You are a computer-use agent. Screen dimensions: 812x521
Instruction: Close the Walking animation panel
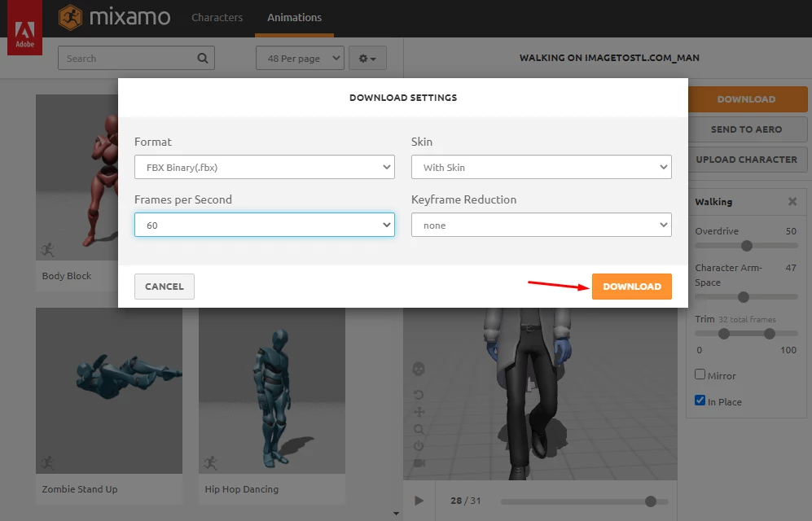click(x=792, y=202)
